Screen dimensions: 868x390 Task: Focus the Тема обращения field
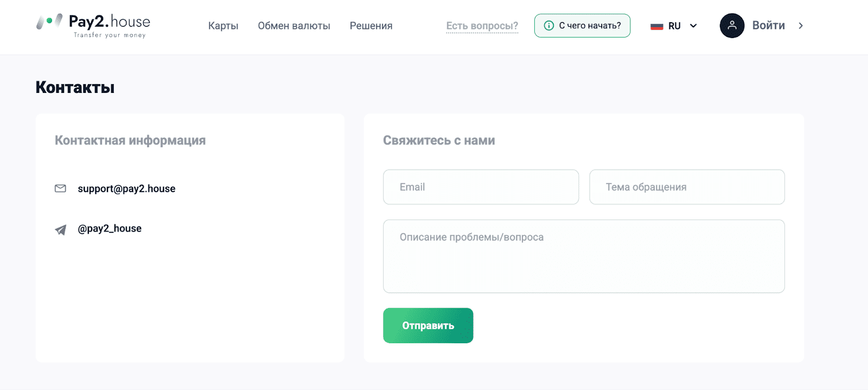687,187
